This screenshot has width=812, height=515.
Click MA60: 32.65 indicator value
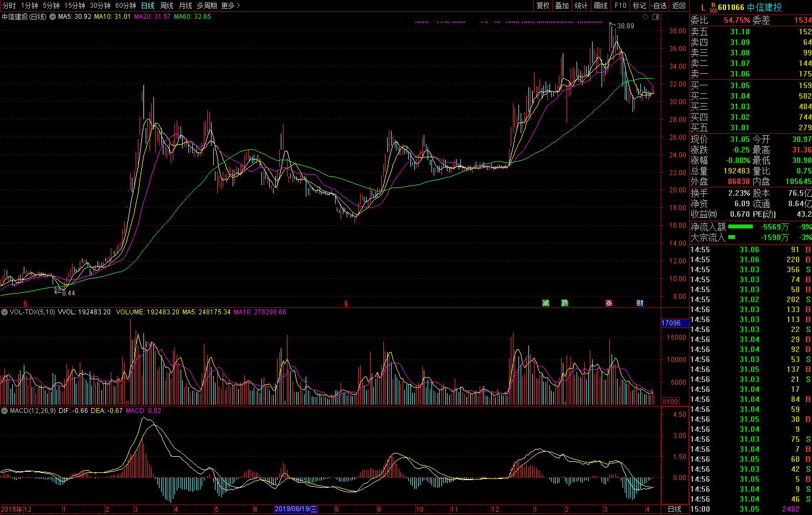point(192,17)
